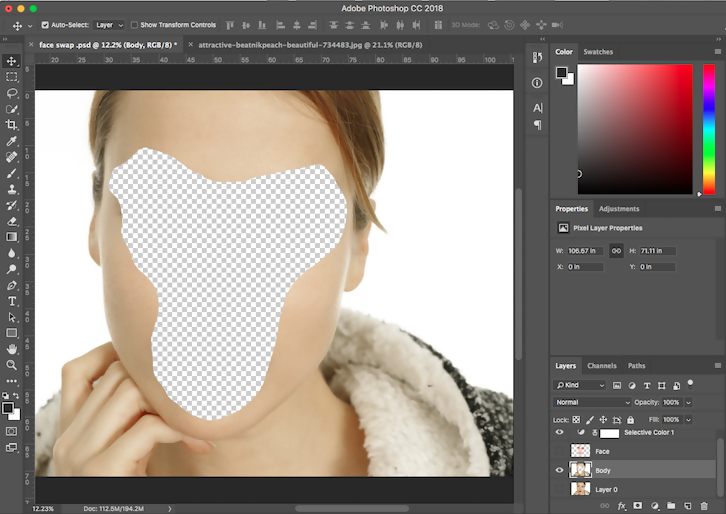The image size is (726, 514).
Task: Toggle Quick Mask mode
Action: click(x=12, y=432)
